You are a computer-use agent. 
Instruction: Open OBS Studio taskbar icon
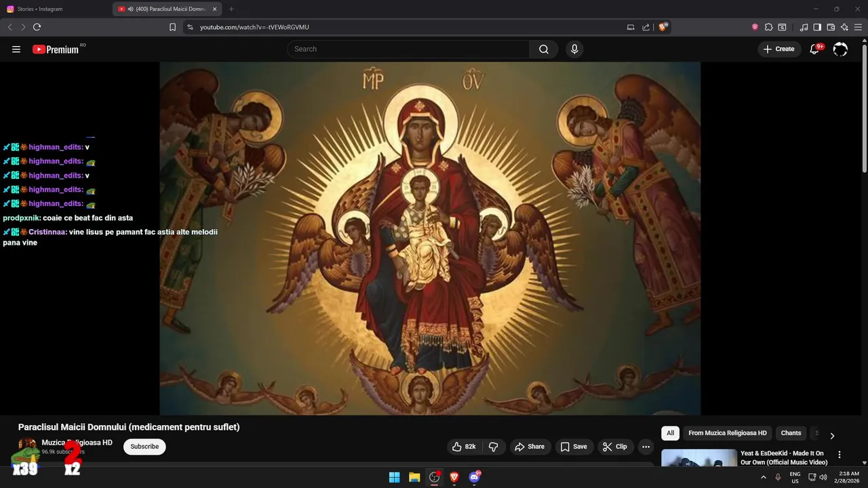pos(434,477)
